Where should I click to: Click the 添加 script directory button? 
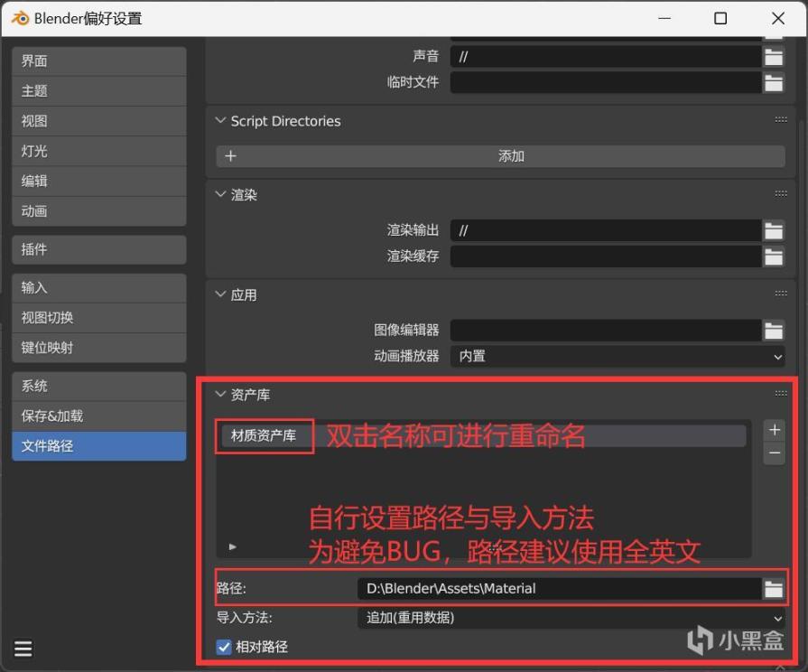500,155
